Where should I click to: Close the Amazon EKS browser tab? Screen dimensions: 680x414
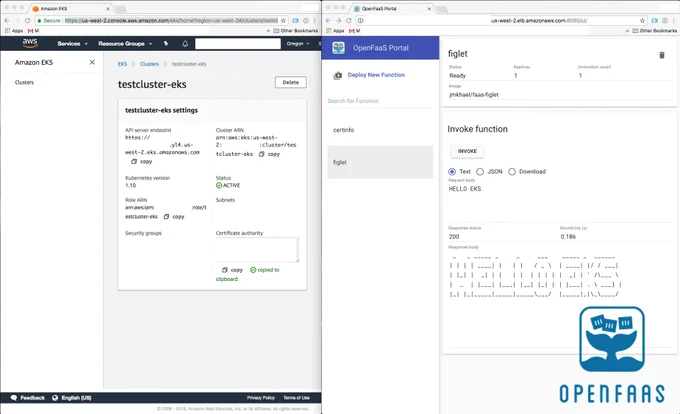pyautogui.click(x=108, y=9)
